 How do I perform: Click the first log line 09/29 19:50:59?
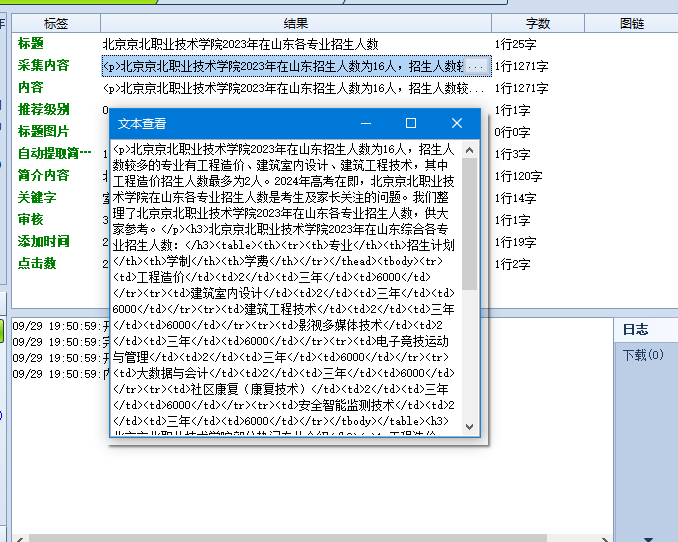tap(61, 326)
